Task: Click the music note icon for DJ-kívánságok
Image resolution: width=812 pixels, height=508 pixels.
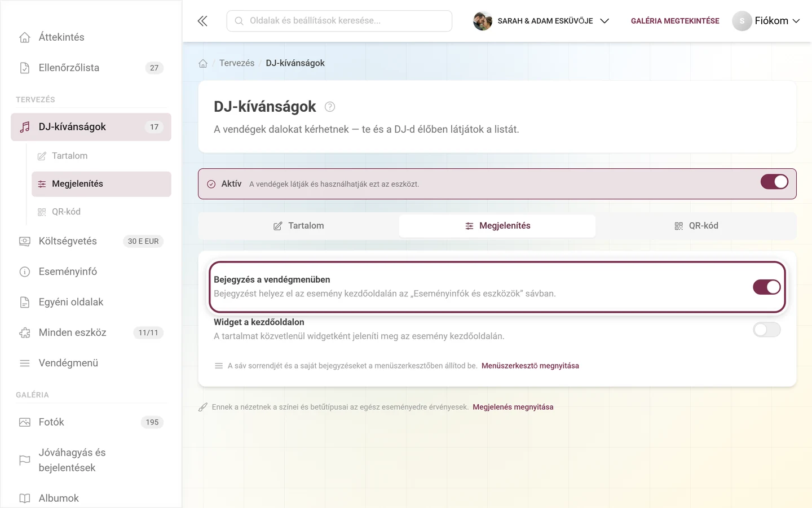Action: click(x=25, y=127)
